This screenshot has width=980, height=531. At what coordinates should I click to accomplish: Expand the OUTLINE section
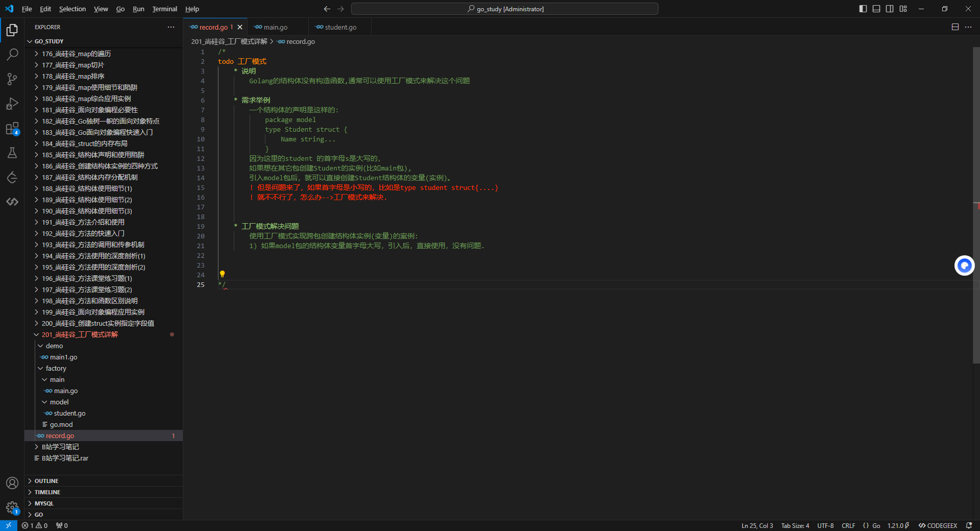pos(104,481)
